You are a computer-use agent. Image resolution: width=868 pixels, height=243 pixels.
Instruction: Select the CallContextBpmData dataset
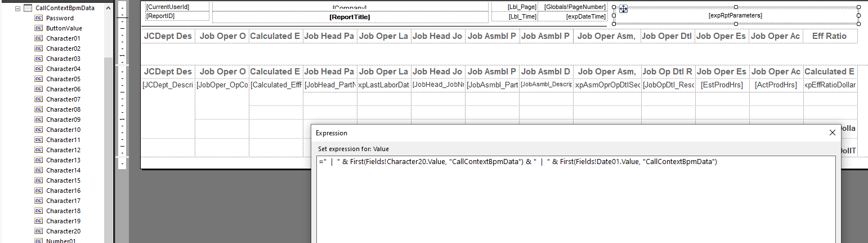coord(65,8)
